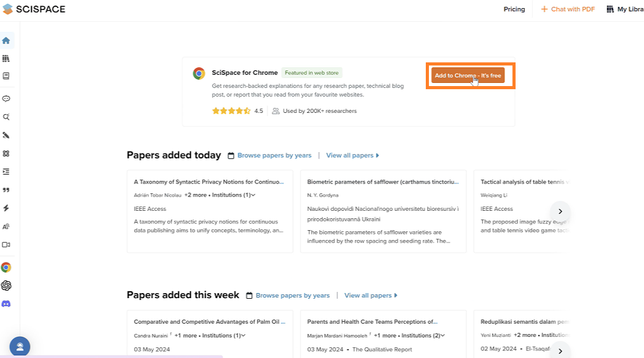Open the quotation marks citation icon
This screenshot has width=644, height=358.
pyautogui.click(x=6, y=190)
